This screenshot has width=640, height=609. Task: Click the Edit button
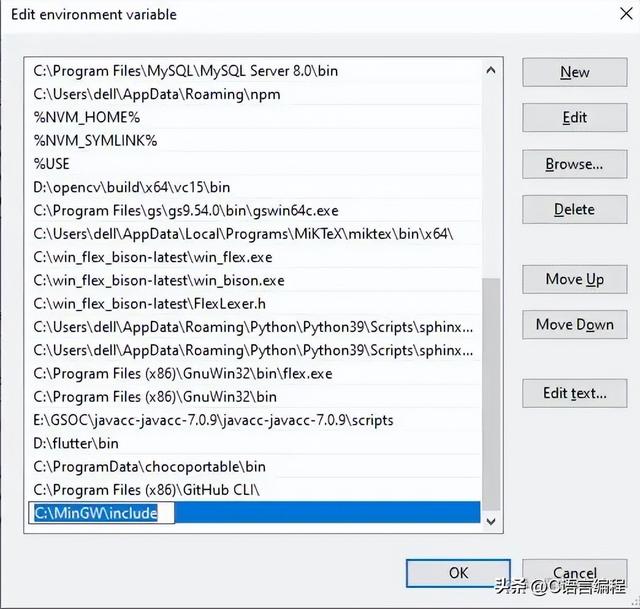[x=575, y=118]
